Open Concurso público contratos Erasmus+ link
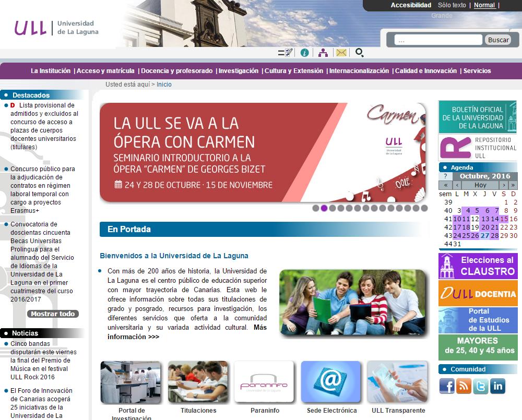The height and width of the screenshot is (420, 522). click(43, 190)
